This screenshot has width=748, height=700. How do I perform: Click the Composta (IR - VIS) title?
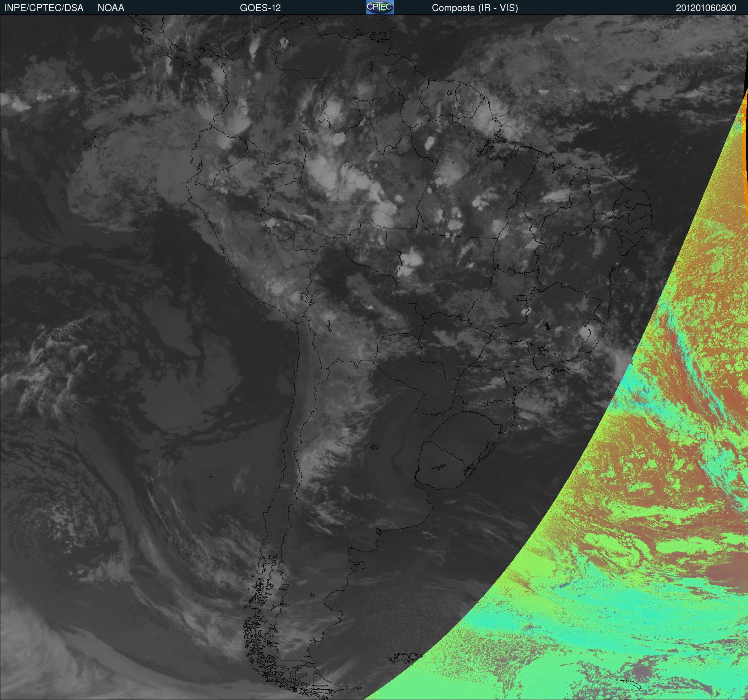coord(475,8)
